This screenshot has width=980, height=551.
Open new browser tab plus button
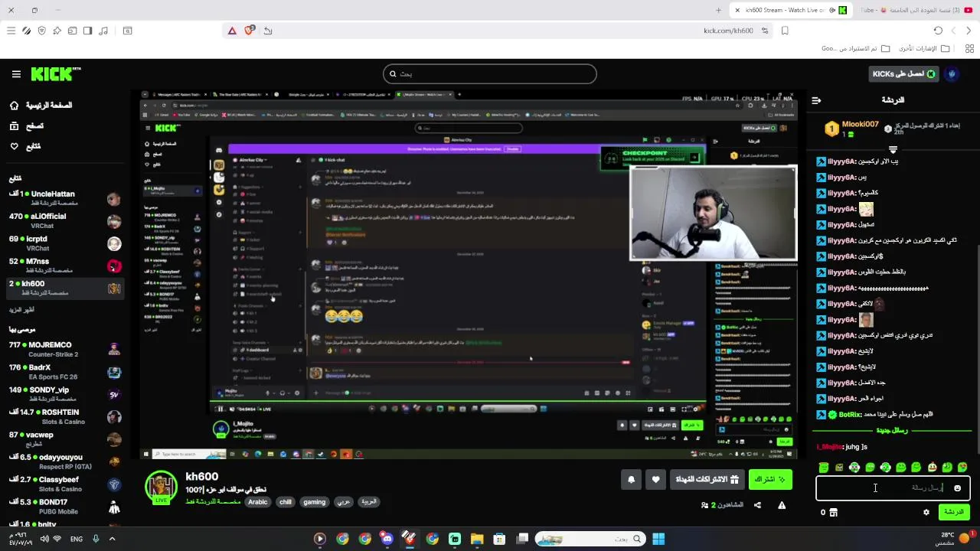point(718,10)
